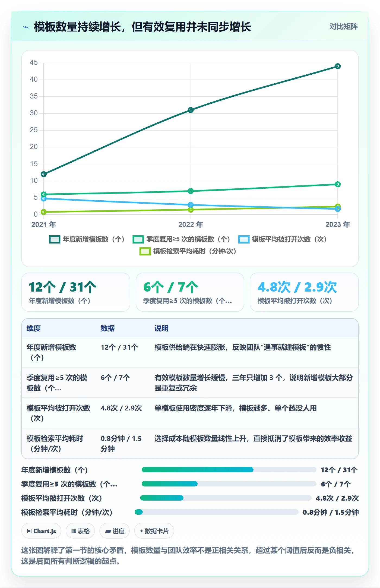The image size is (380, 588).
Task: Click the 2023 年 axis label
Action: click(338, 225)
